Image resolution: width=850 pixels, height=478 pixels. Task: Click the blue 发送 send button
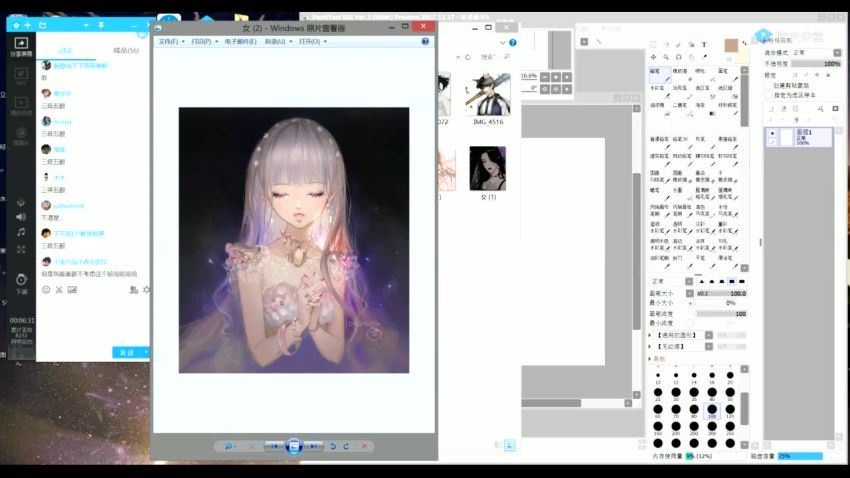[127, 353]
